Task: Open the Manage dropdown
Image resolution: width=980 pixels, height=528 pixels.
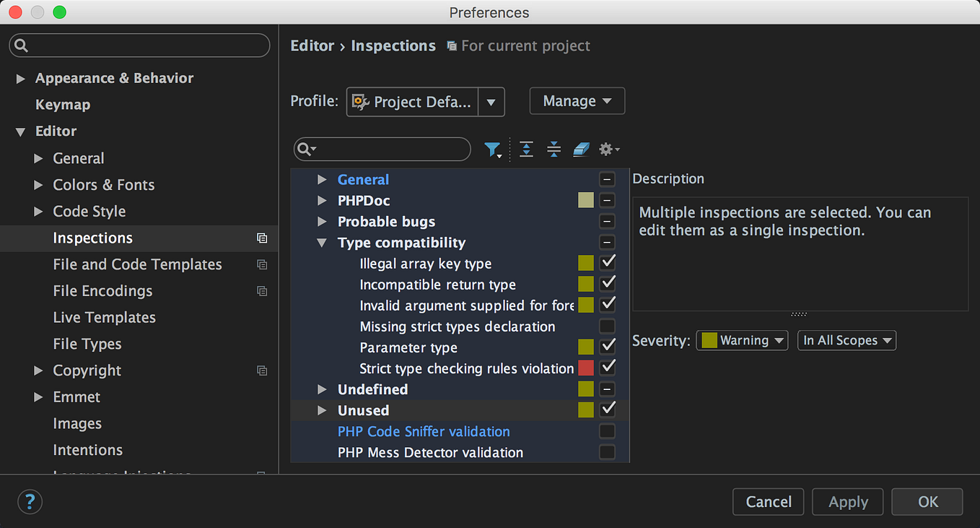Action: tap(577, 100)
